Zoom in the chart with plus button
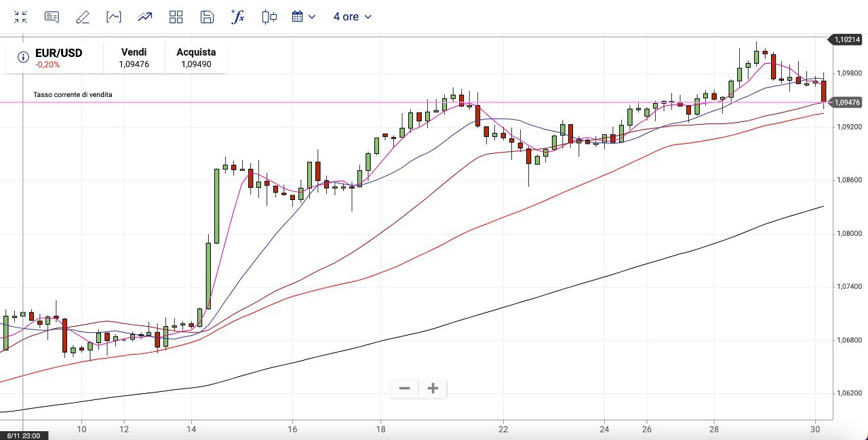The height and width of the screenshot is (440, 868). pyautogui.click(x=433, y=388)
